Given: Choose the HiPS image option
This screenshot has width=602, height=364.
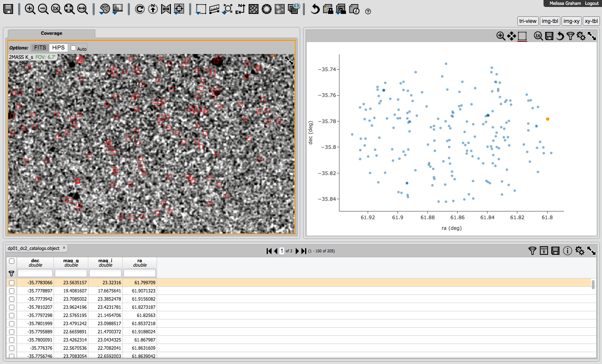Looking at the screenshot, I should [x=58, y=48].
